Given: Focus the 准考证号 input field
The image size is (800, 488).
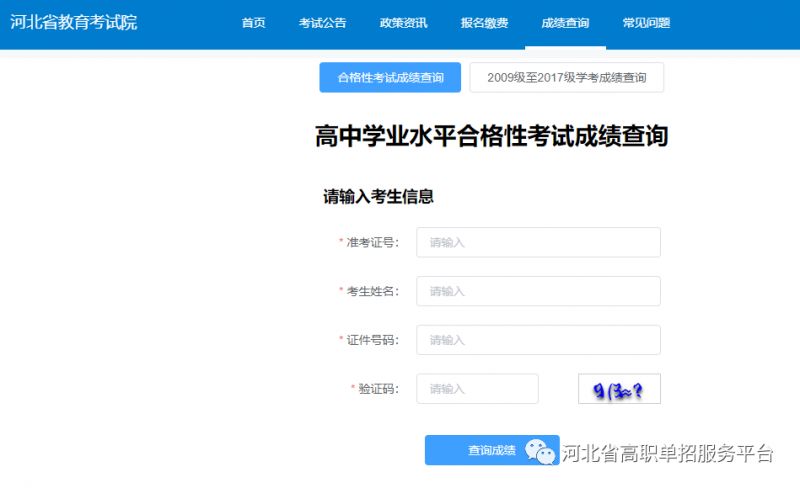Looking at the screenshot, I should 538,242.
